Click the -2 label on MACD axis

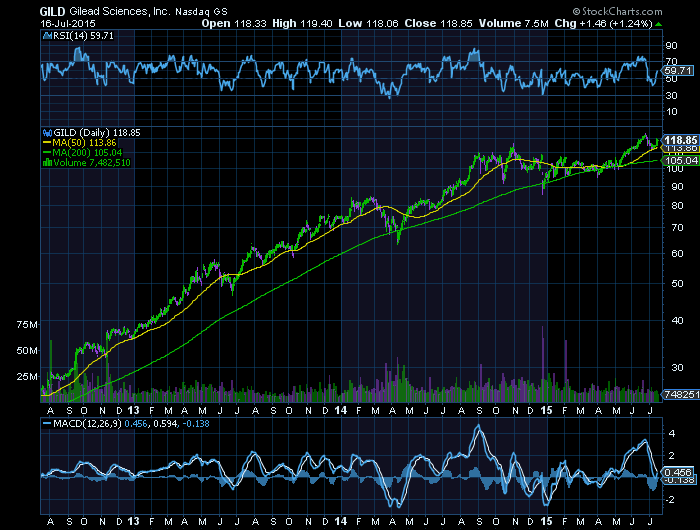[670, 500]
